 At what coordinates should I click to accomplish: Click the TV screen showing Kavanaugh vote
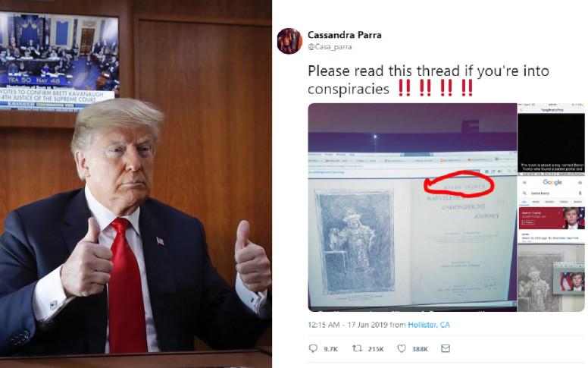59,62
